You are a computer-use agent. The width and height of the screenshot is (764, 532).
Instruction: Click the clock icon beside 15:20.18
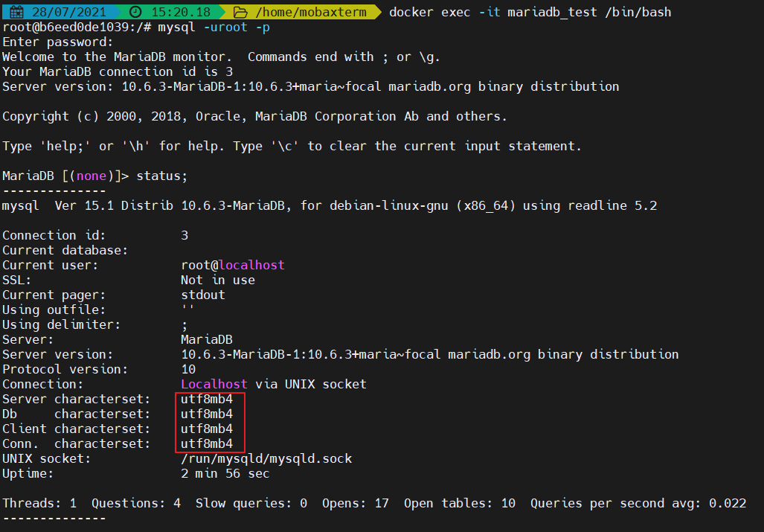(136, 12)
